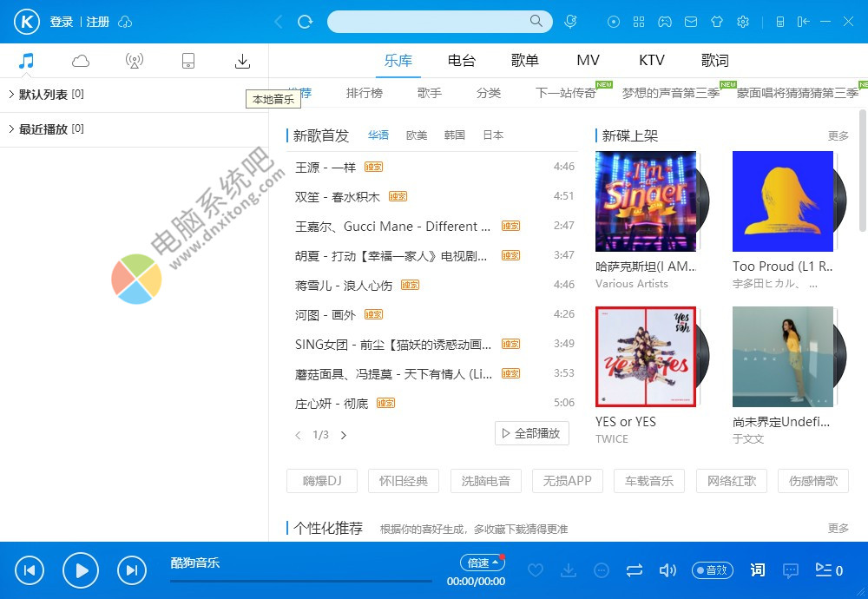Open the 歌手 sub-tab
The height and width of the screenshot is (599, 868).
[430, 93]
